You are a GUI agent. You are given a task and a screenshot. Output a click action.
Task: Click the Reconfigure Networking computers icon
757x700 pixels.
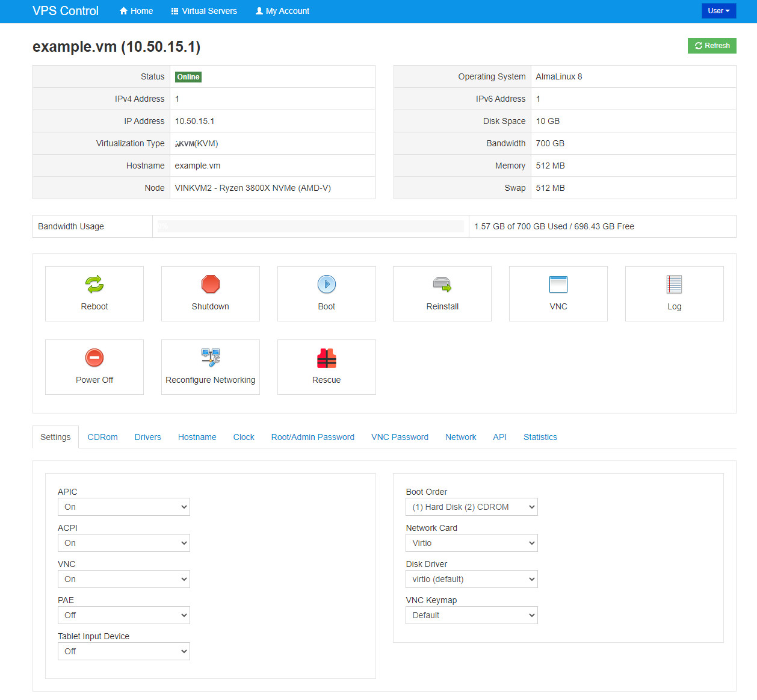(x=211, y=358)
